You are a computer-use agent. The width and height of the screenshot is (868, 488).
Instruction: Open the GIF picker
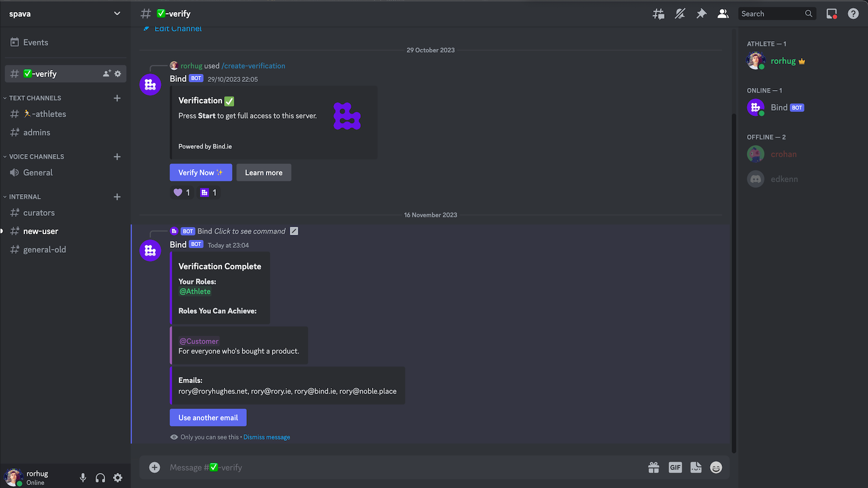click(675, 467)
